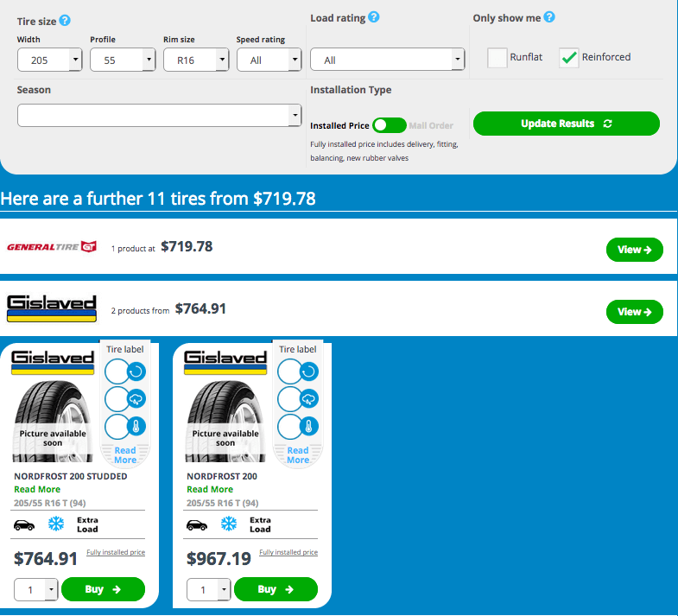The image size is (678, 616).
Task: Click the car icon on Nordfrost 200 Studded card
Action: (24, 524)
